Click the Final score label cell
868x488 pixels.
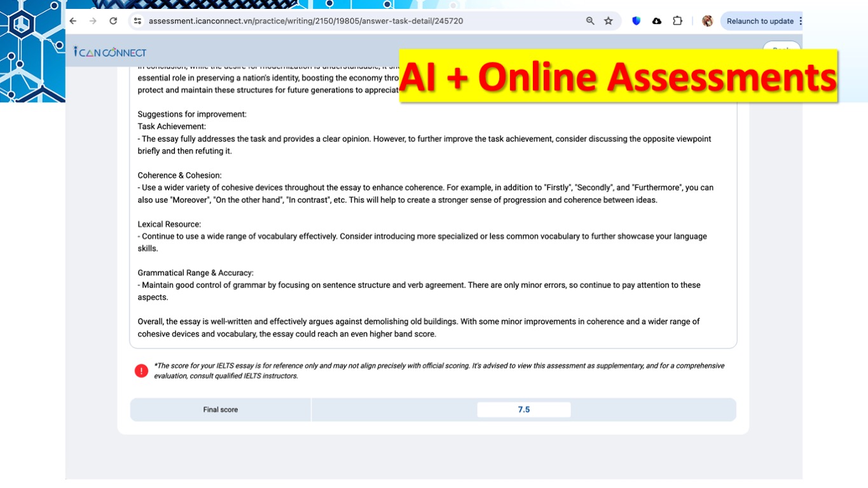coord(220,410)
